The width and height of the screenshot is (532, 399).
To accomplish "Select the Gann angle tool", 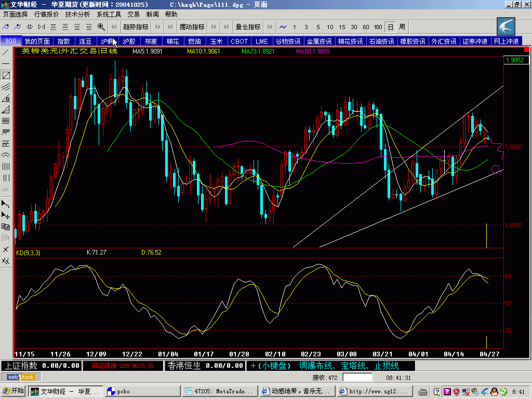I will pos(6,98).
